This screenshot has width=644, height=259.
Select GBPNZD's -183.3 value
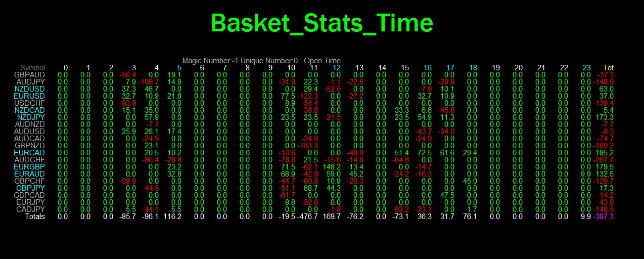coord(308,146)
